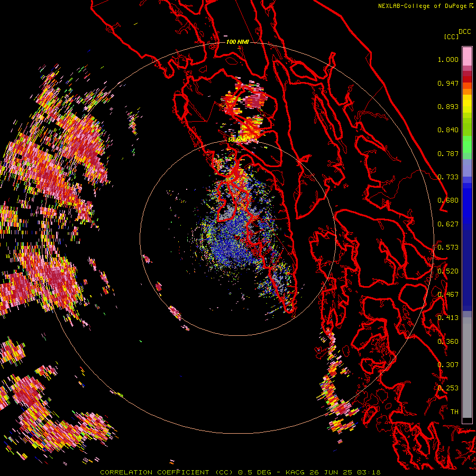This screenshot has width=476, height=476.
Task: Select the 0.787 color bar value
Action: [x=448, y=153]
